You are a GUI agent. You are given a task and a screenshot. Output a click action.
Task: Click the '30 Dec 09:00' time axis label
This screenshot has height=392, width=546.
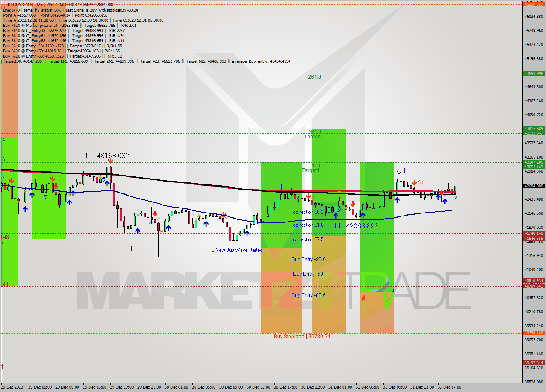coord(231,387)
